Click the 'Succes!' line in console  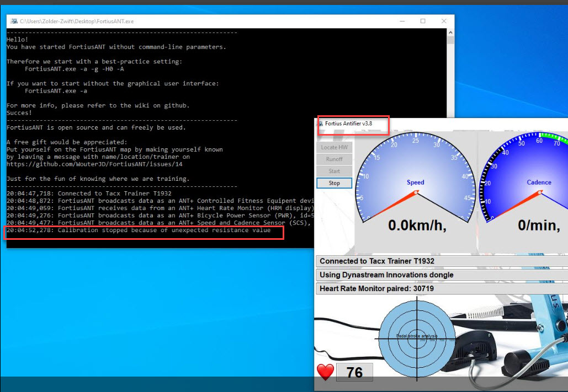coord(19,113)
